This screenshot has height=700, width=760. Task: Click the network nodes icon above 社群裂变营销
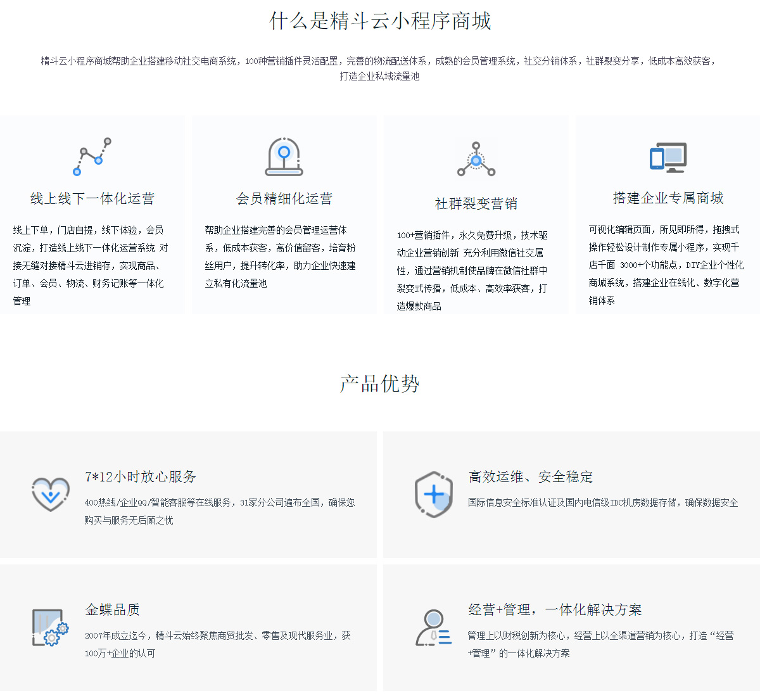(x=476, y=159)
